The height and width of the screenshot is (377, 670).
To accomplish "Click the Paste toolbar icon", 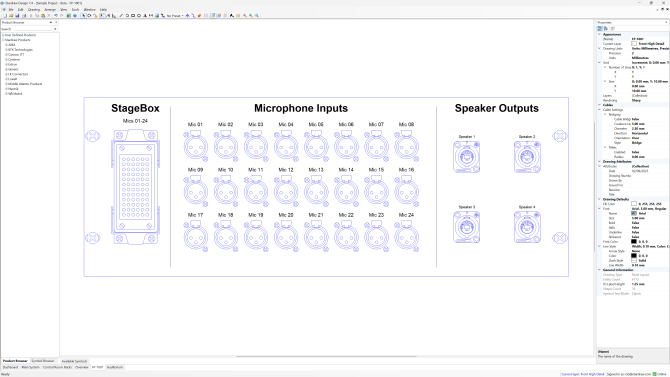I will [43, 15].
